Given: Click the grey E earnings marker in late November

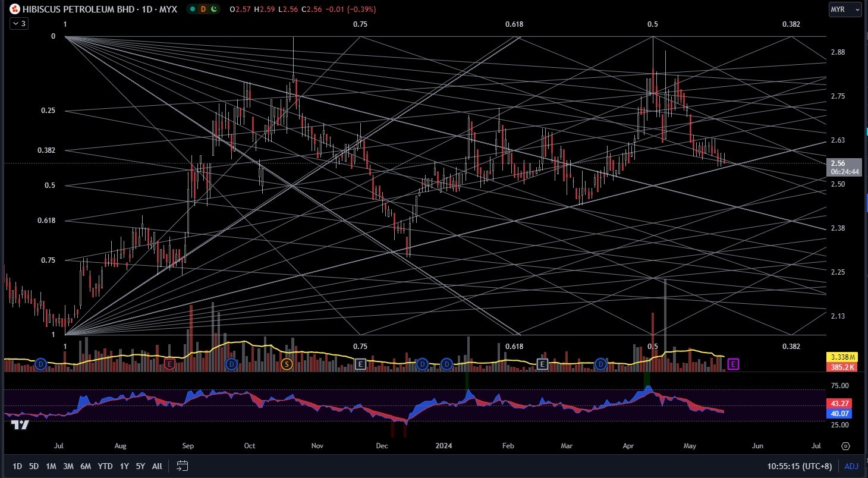Looking at the screenshot, I should point(360,364).
